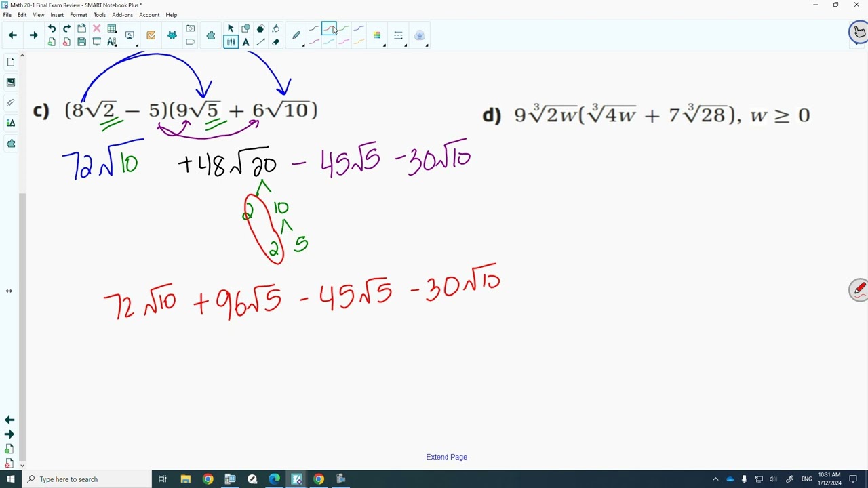Open the Insert menu

tap(57, 15)
